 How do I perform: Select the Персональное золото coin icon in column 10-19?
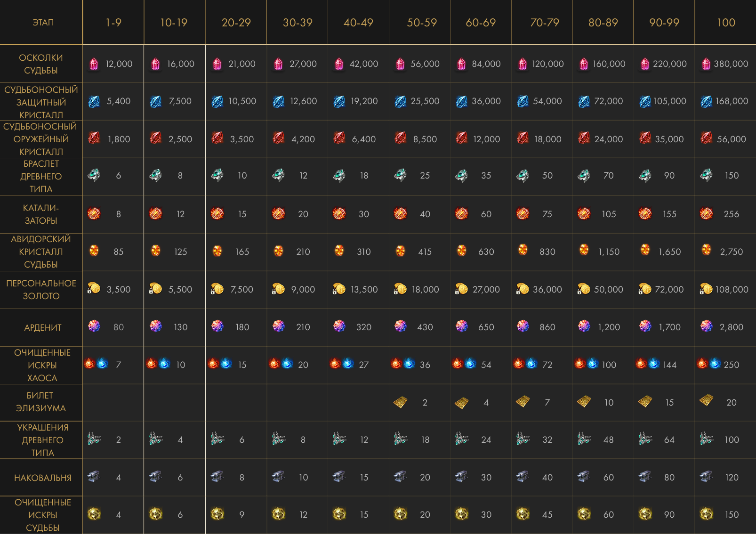tap(155, 289)
